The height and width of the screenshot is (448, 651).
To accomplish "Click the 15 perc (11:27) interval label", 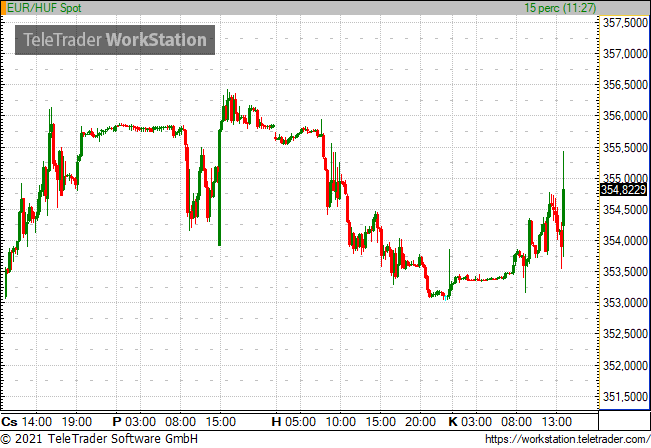I will coord(560,7).
